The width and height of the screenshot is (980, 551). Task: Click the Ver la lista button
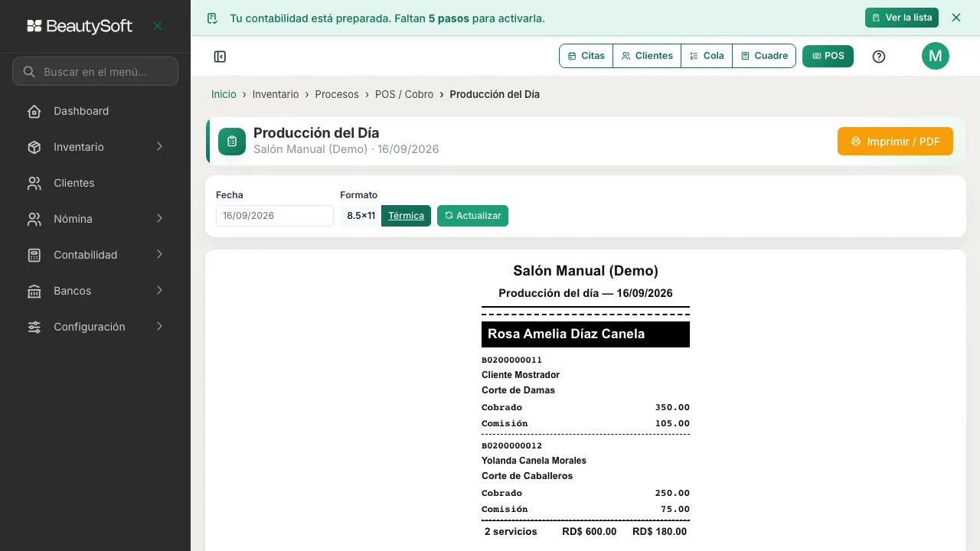tap(902, 18)
